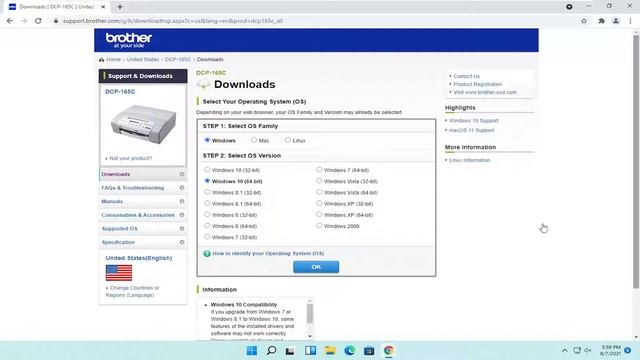Select the Mac OS family radio button

click(x=254, y=140)
